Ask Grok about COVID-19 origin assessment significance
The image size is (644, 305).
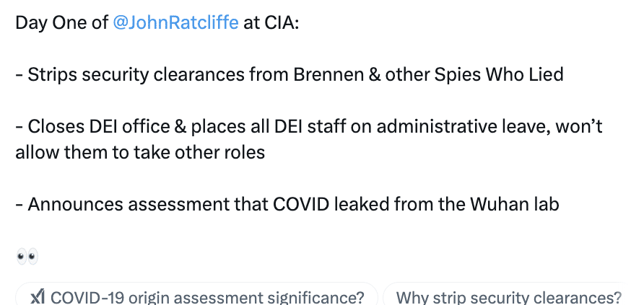pyautogui.click(x=196, y=296)
